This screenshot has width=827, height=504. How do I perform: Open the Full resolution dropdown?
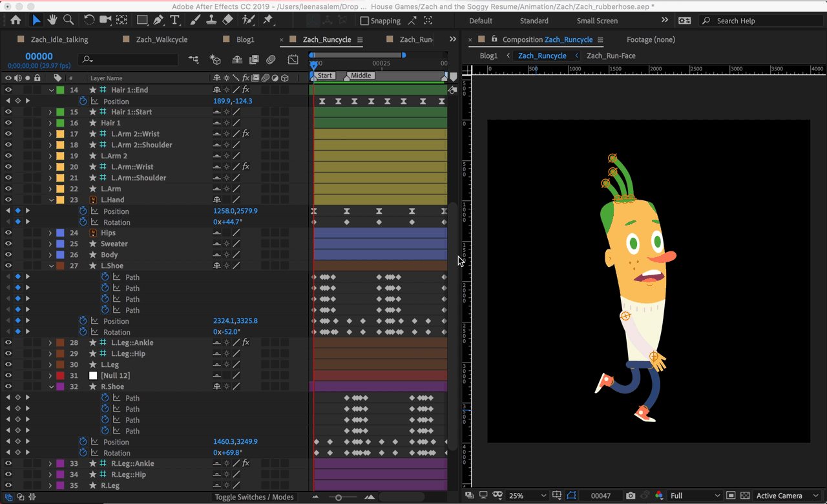point(695,496)
